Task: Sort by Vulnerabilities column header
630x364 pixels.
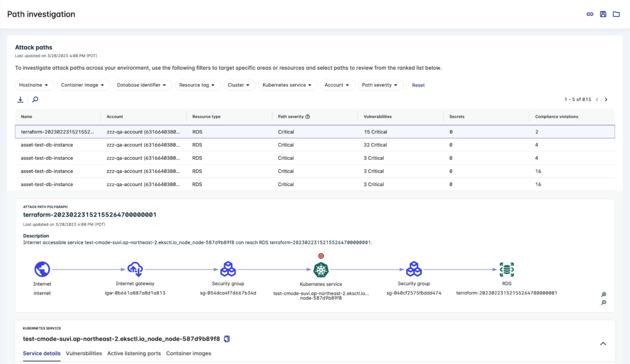Action: point(378,117)
